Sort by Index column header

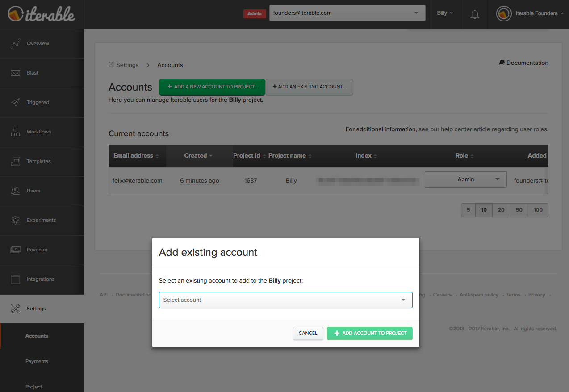pos(366,156)
